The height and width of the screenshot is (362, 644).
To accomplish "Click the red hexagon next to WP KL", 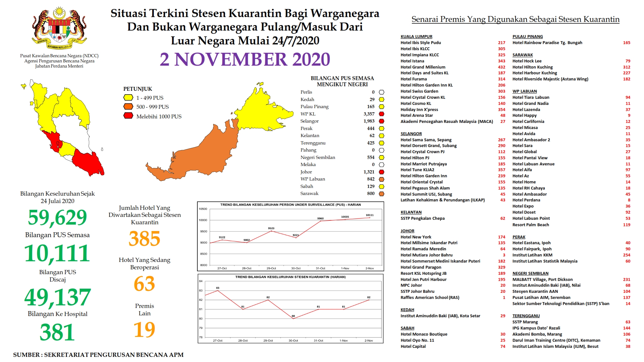I will click(x=382, y=114).
